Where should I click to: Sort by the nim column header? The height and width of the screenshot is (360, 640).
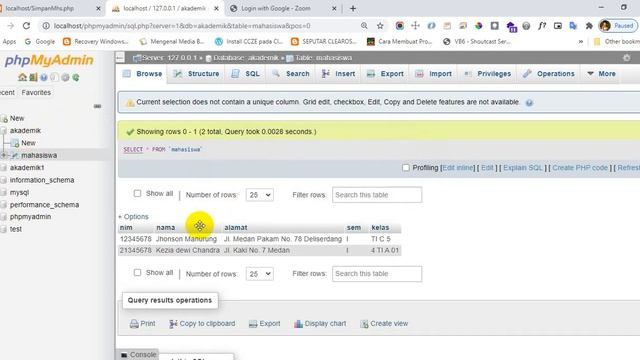126,228
